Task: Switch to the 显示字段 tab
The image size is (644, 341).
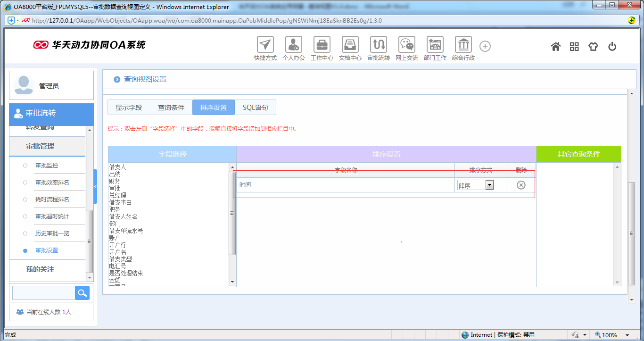Action: click(129, 108)
